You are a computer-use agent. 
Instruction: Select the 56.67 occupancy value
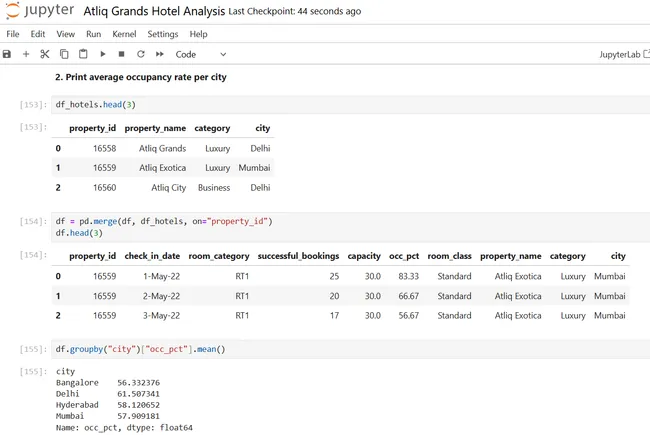click(408, 316)
